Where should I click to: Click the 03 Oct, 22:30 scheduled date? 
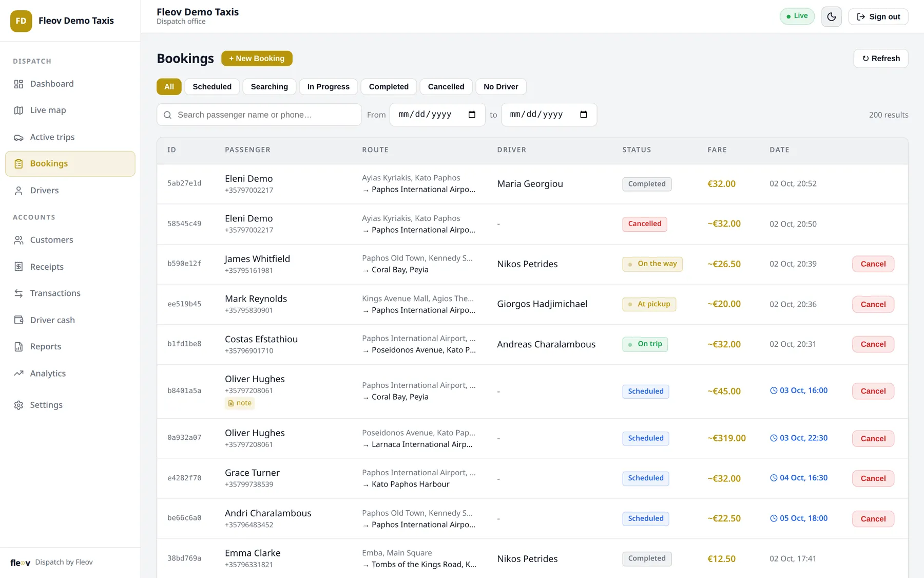coord(799,438)
